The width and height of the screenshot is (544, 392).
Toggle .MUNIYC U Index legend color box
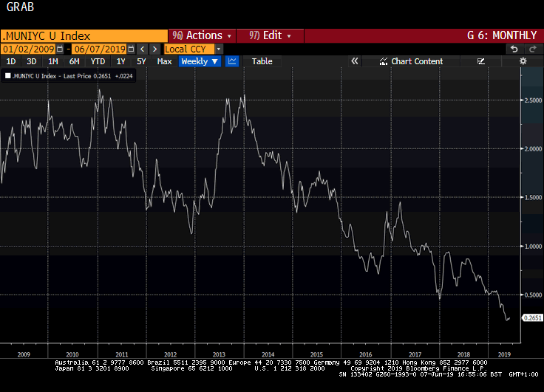[x=8, y=76]
